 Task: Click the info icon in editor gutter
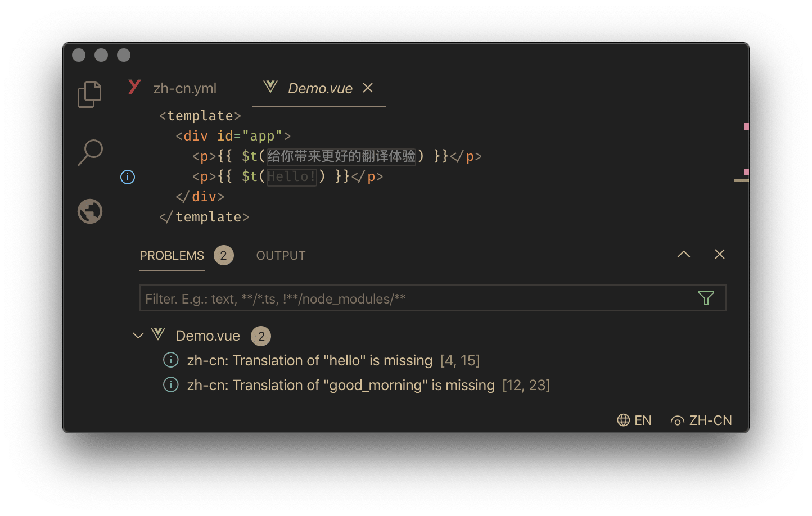pos(128,177)
